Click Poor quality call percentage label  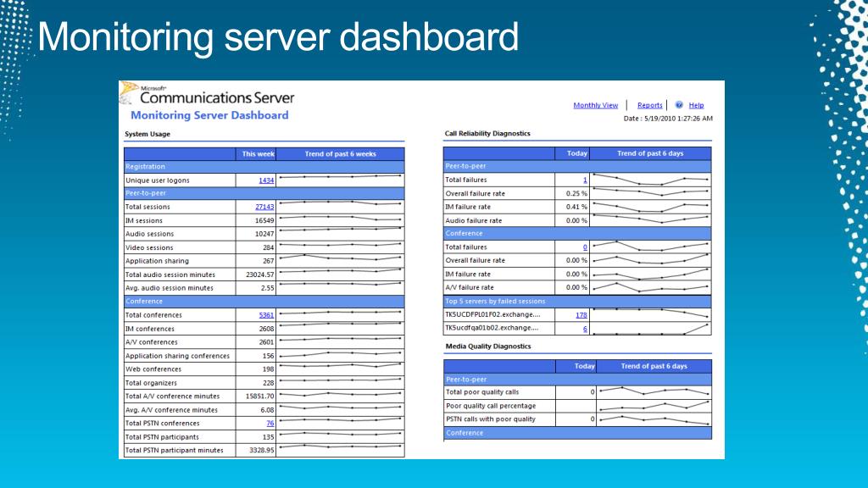[491, 406]
